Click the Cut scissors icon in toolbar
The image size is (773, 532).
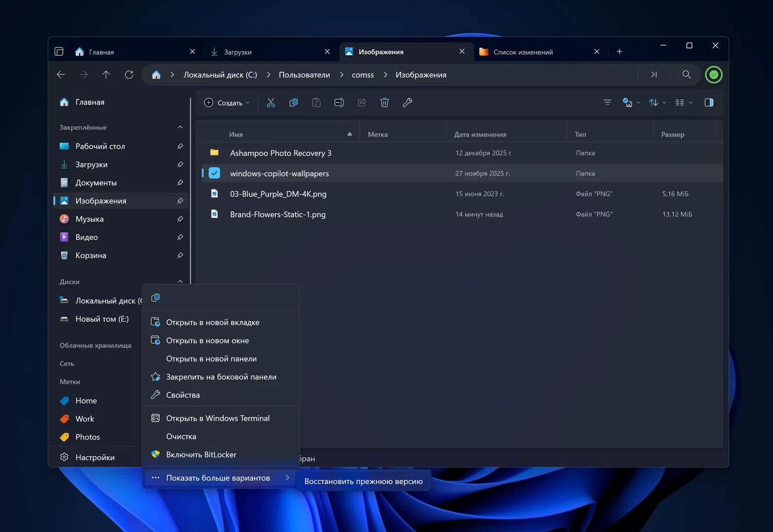click(x=271, y=102)
